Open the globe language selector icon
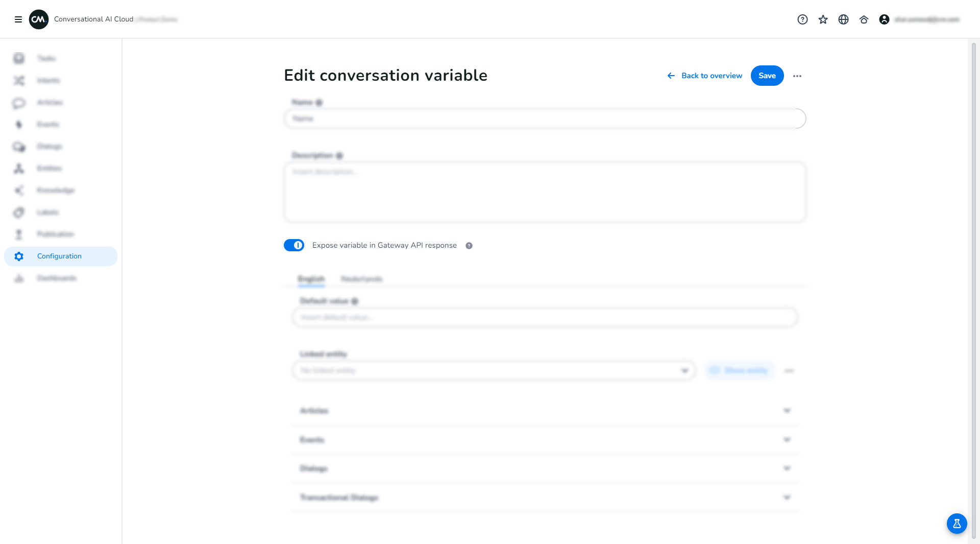This screenshot has height=544, width=980. 843,19
